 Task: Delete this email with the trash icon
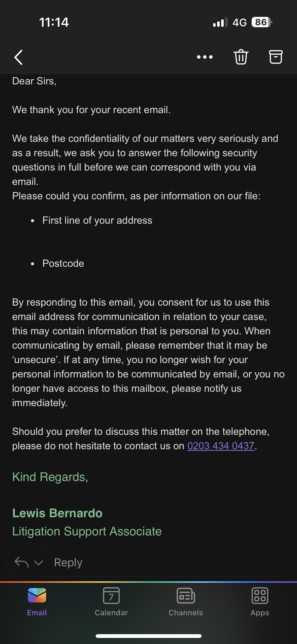[241, 57]
